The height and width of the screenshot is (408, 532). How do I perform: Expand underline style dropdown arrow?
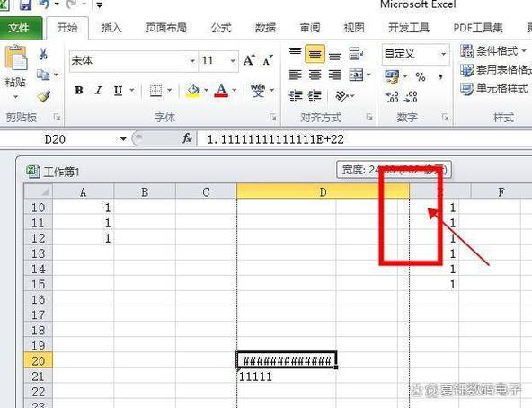[132, 91]
